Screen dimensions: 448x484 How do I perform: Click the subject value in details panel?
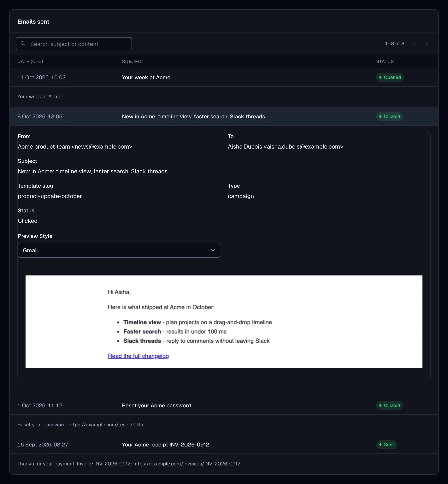pyautogui.click(x=93, y=171)
